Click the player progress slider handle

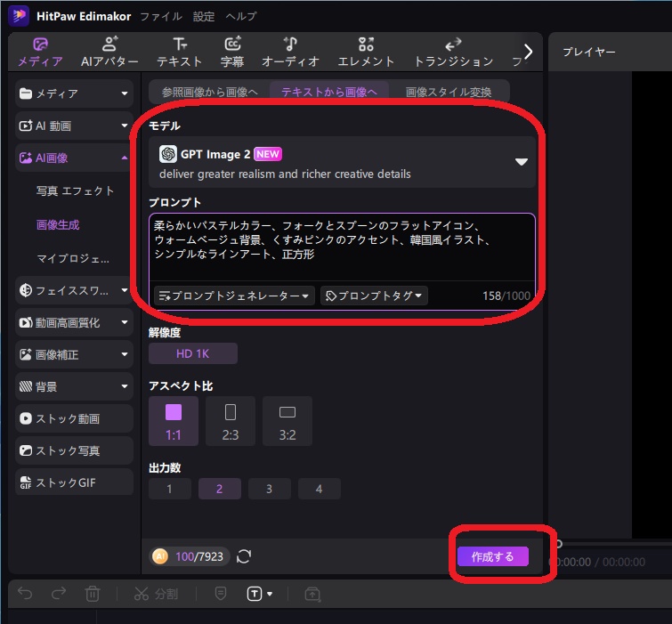pyautogui.click(x=559, y=544)
